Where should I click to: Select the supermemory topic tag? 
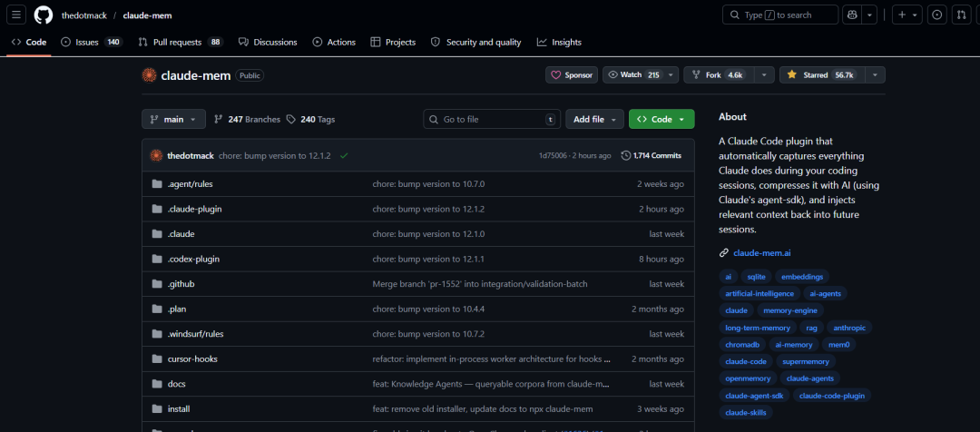click(x=806, y=361)
